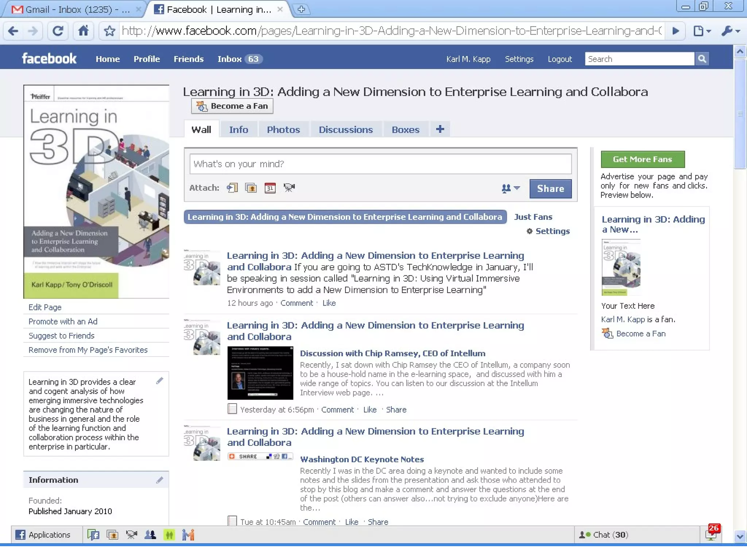This screenshot has height=560, width=747.
Task: Bookmark page with the star icon
Action: click(109, 31)
